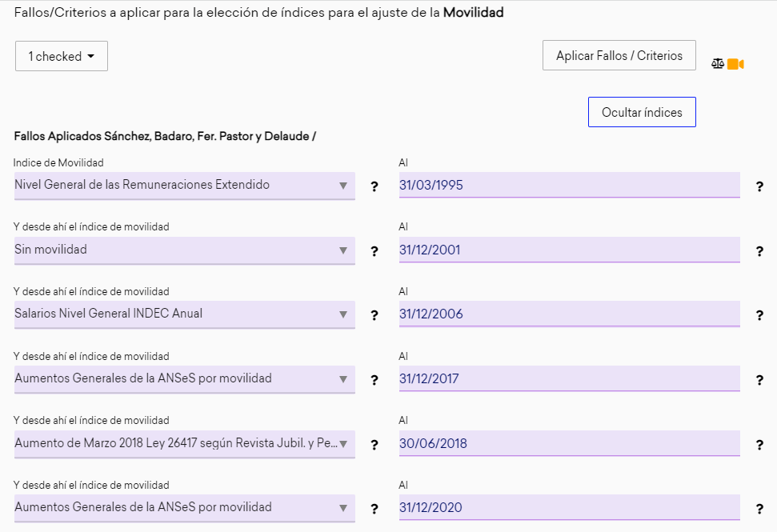Click help icon beside Salarios Nivel General INDEC
The height and width of the screenshot is (532, 777).
(x=374, y=315)
